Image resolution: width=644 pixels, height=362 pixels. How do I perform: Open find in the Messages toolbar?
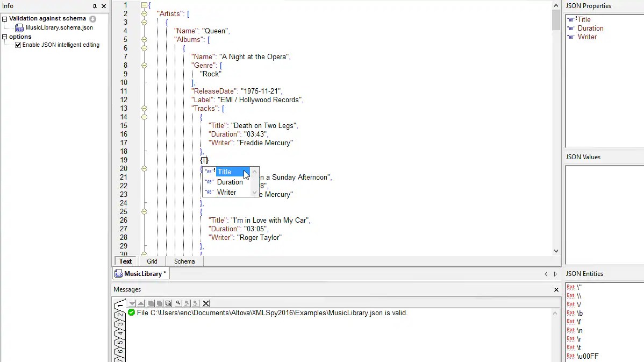coord(178,303)
